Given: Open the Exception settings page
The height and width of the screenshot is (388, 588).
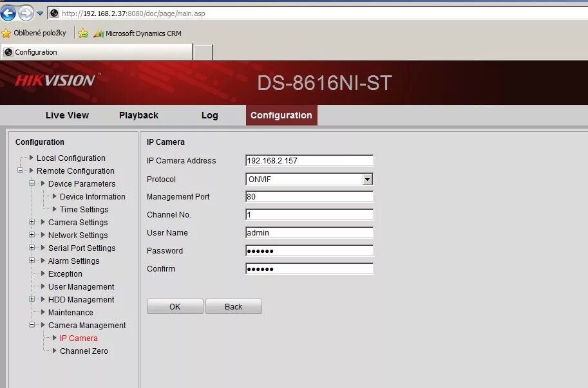Looking at the screenshot, I should 65,273.
